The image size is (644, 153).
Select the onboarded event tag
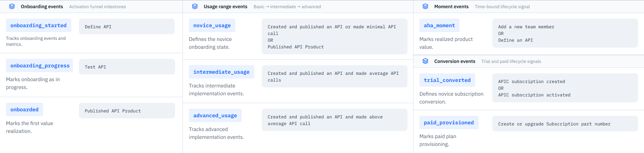click(x=25, y=109)
